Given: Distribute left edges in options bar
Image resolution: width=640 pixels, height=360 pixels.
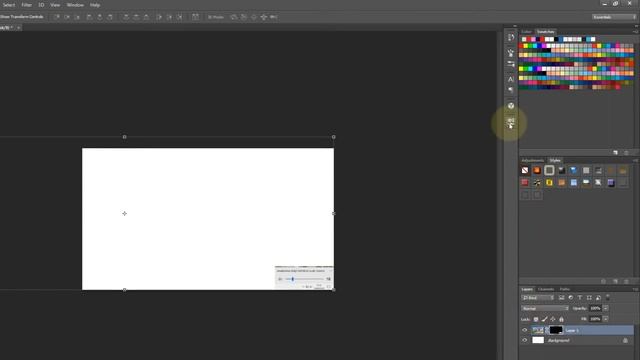Looking at the screenshot, I should [x=159, y=17].
